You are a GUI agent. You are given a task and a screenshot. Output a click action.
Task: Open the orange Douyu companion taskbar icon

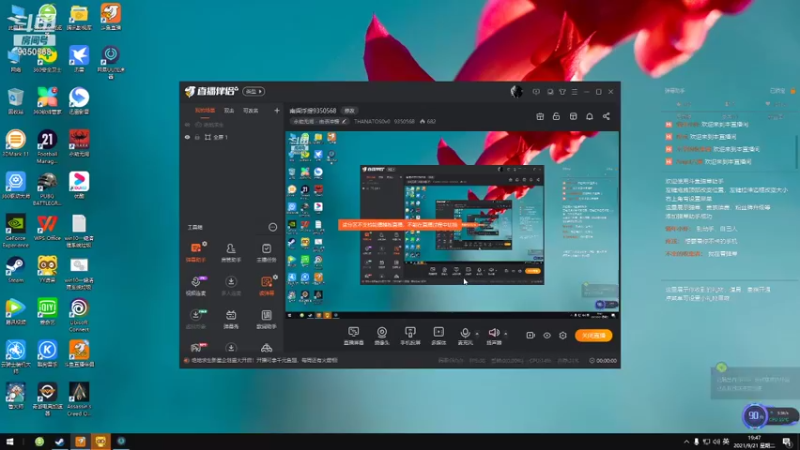80,442
